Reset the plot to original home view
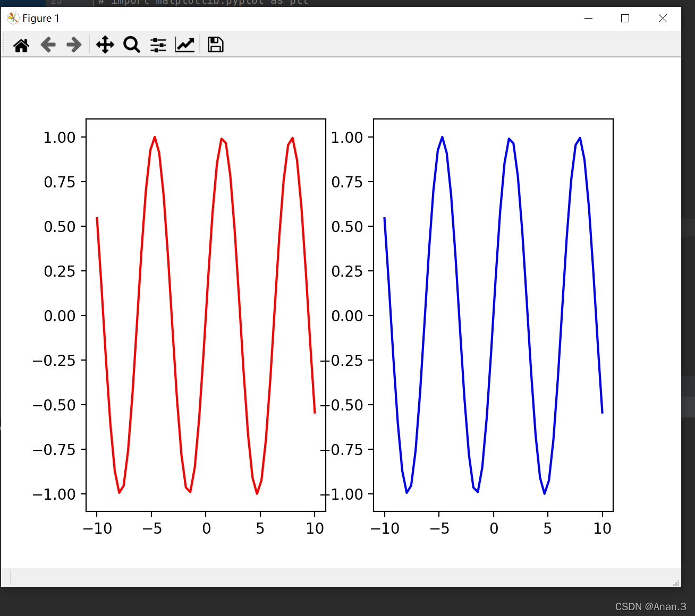 (x=21, y=45)
